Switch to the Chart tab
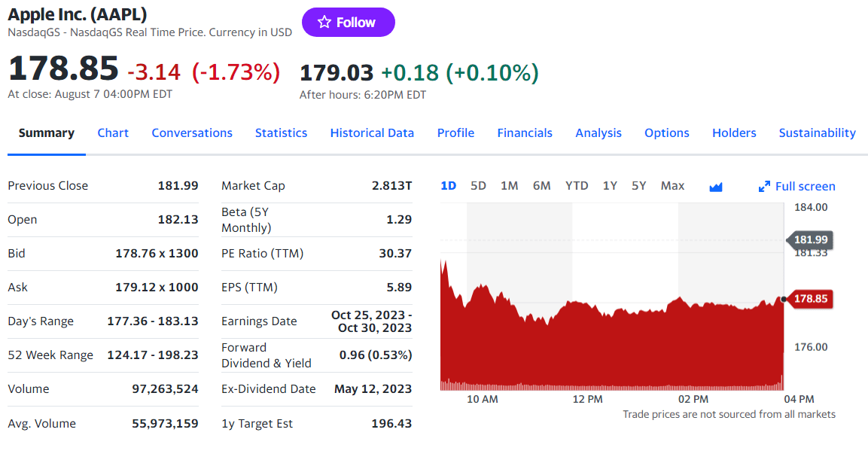868x466 pixels. pos(113,132)
